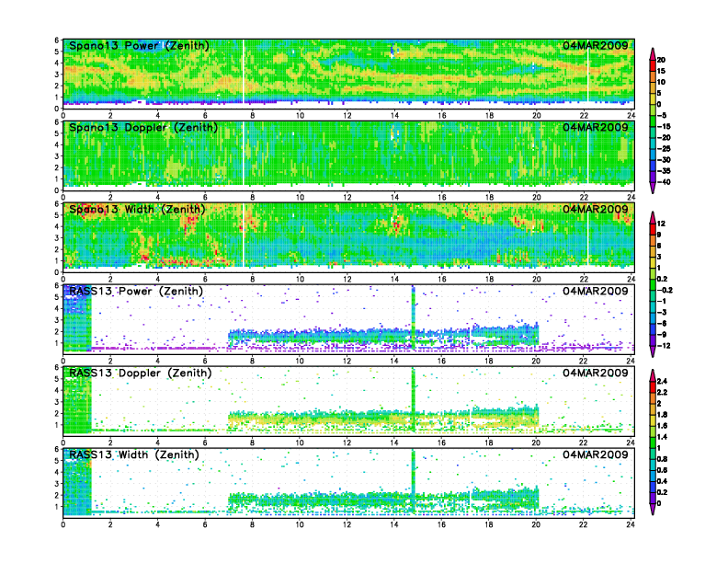Image resolution: width=728 pixels, height=563 pixels.
Task: Click the -25 label on the power colorbar
Action: pyautogui.click(x=664, y=149)
